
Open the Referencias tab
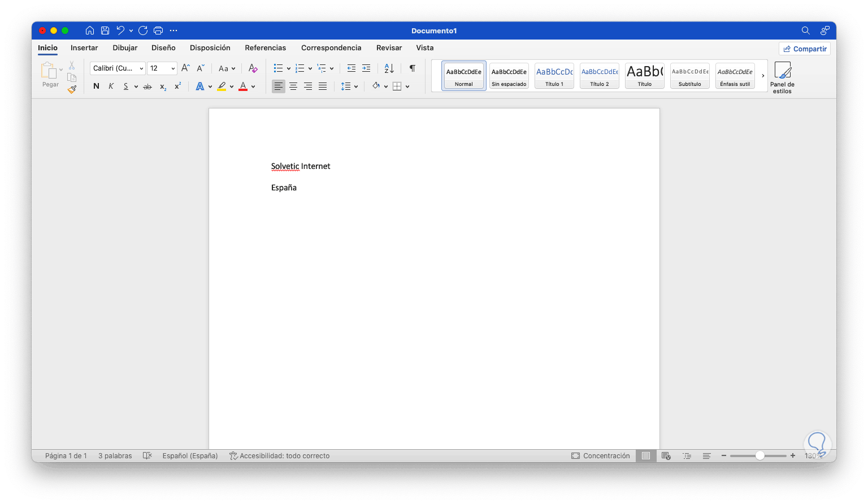(x=266, y=48)
